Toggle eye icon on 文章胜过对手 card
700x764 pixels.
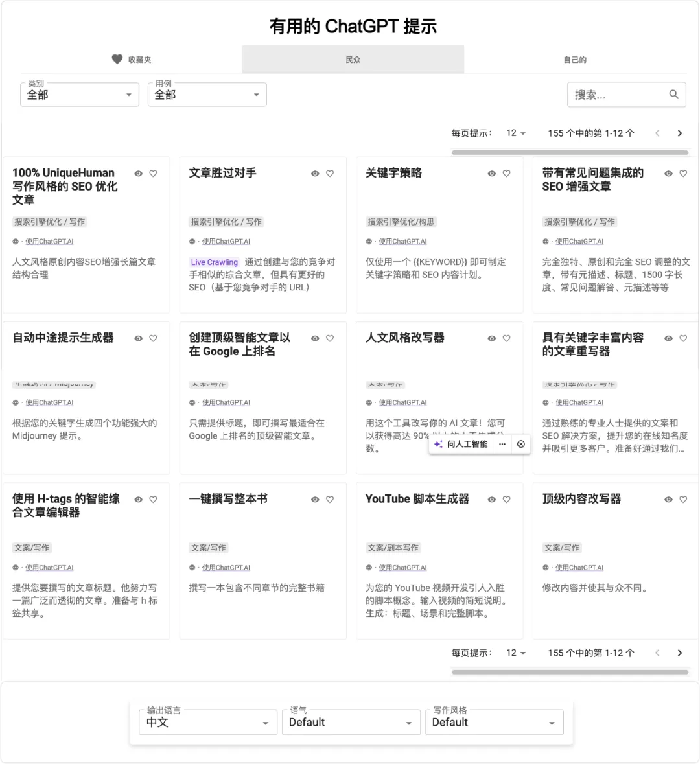(315, 174)
